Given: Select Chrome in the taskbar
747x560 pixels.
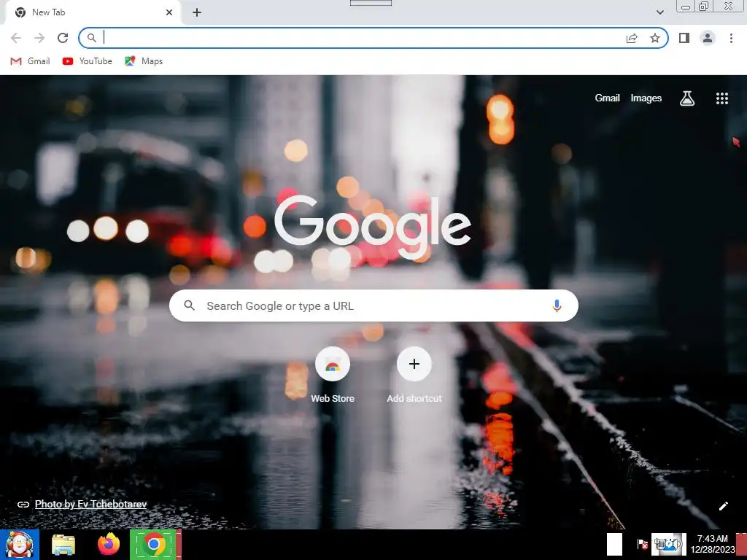Looking at the screenshot, I should pos(153,544).
